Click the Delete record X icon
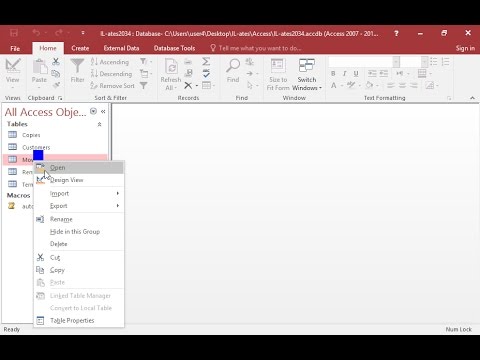 pos(188,86)
